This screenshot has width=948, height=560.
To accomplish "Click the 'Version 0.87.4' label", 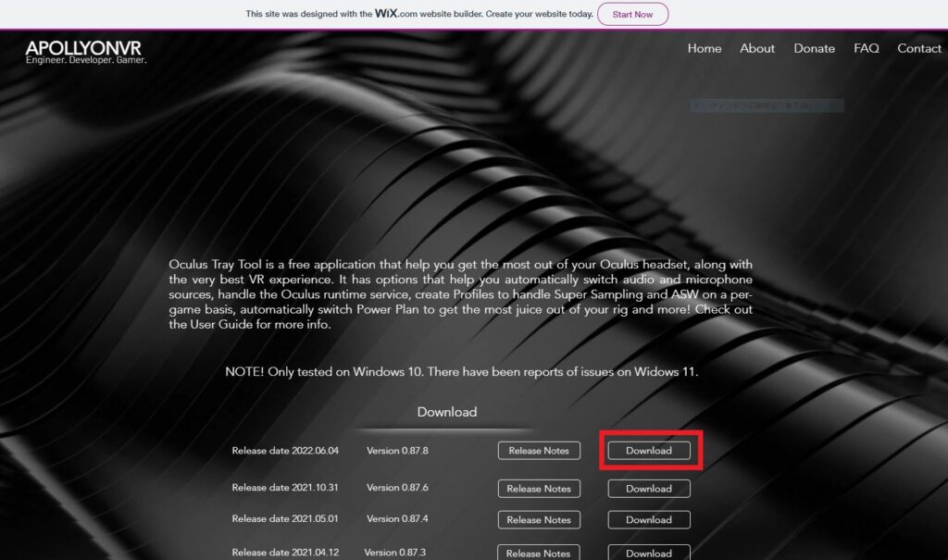I will (x=397, y=519).
